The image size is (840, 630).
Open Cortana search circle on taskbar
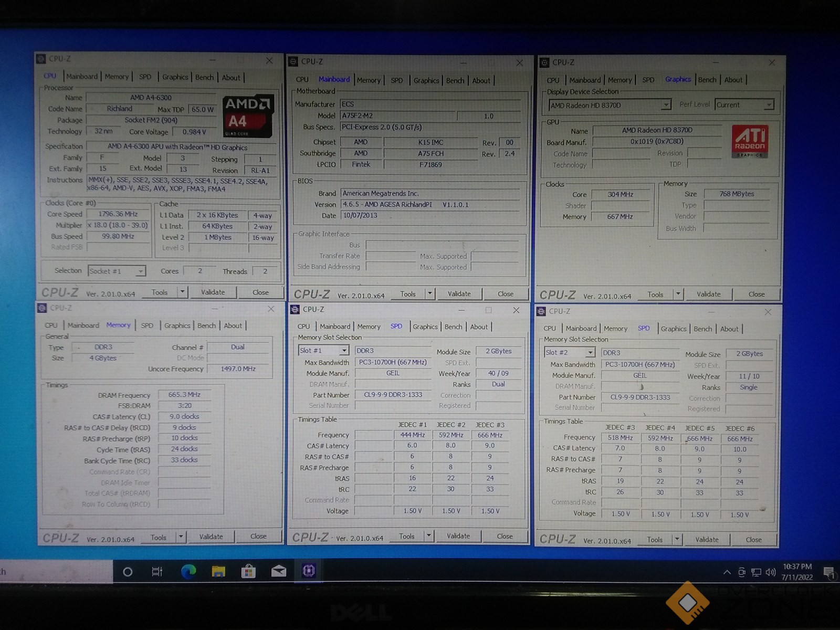coord(128,572)
